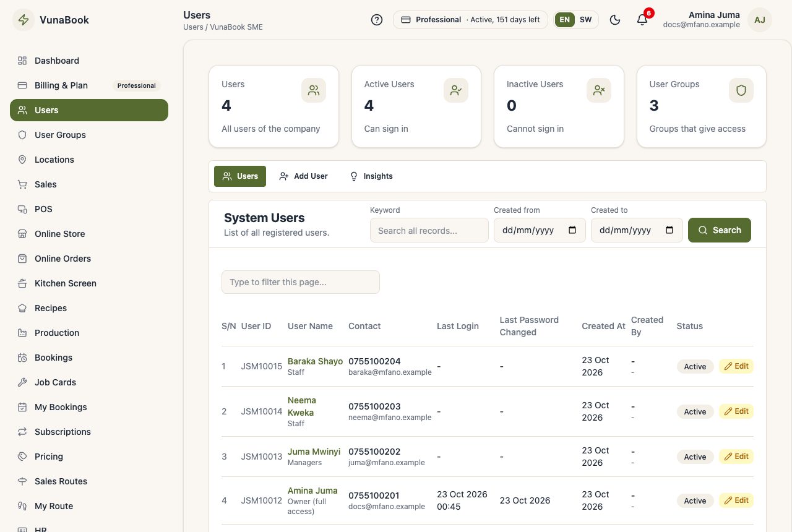The width and height of the screenshot is (792, 532).
Task: Click Sales Routes signpost icon
Action: click(22, 481)
